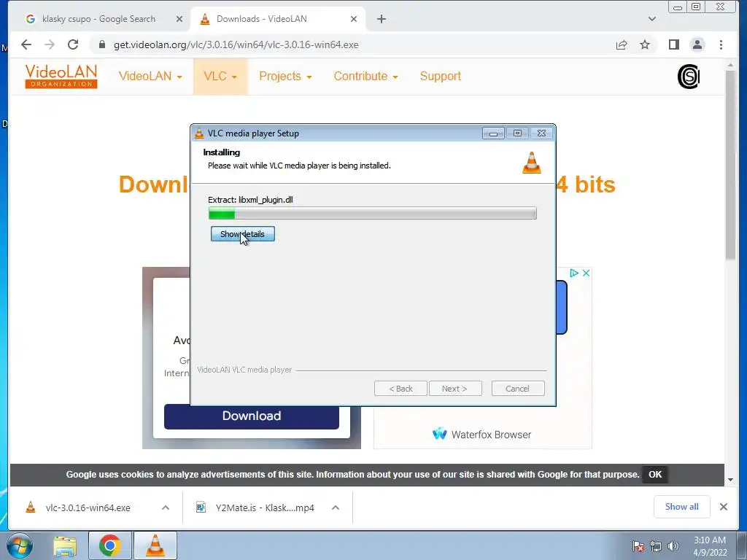Open Chrome's tab search chevron
The width and height of the screenshot is (747, 560).
coord(651,19)
